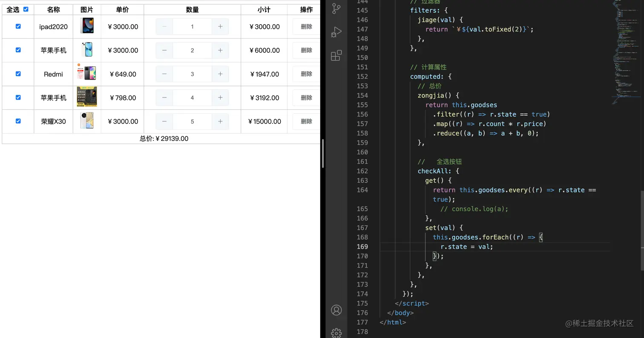Increase quantity of 苹果手机 priced ¥3000.00
The height and width of the screenshot is (338, 644).
220,50
